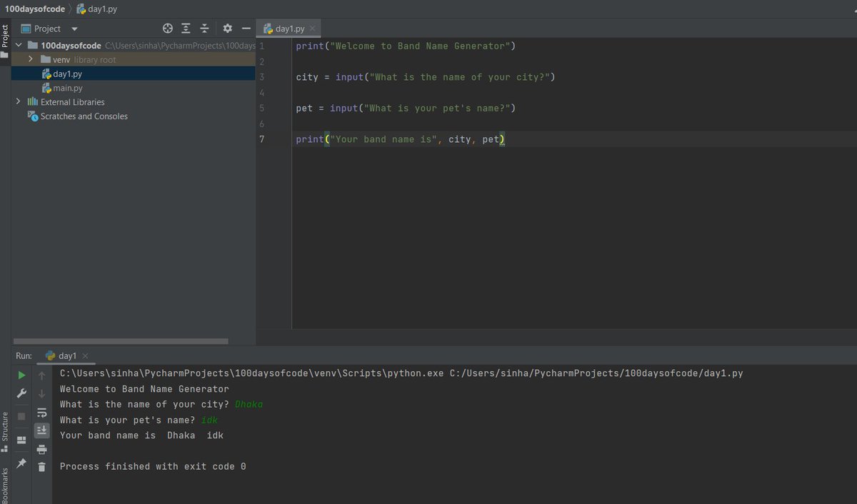This screenshot has height=504, width=857.
Task: Select Scratches and Consoles
Action: [84, 116]
